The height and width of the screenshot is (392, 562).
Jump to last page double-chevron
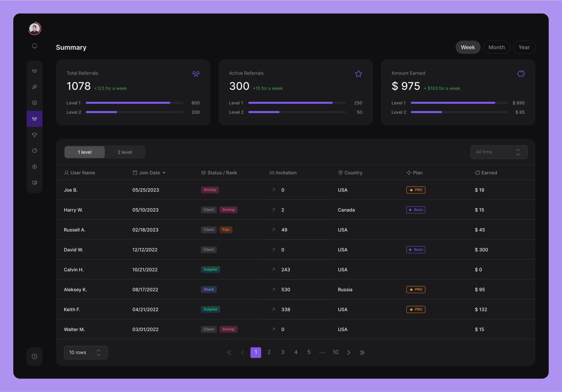pos(362,352)
